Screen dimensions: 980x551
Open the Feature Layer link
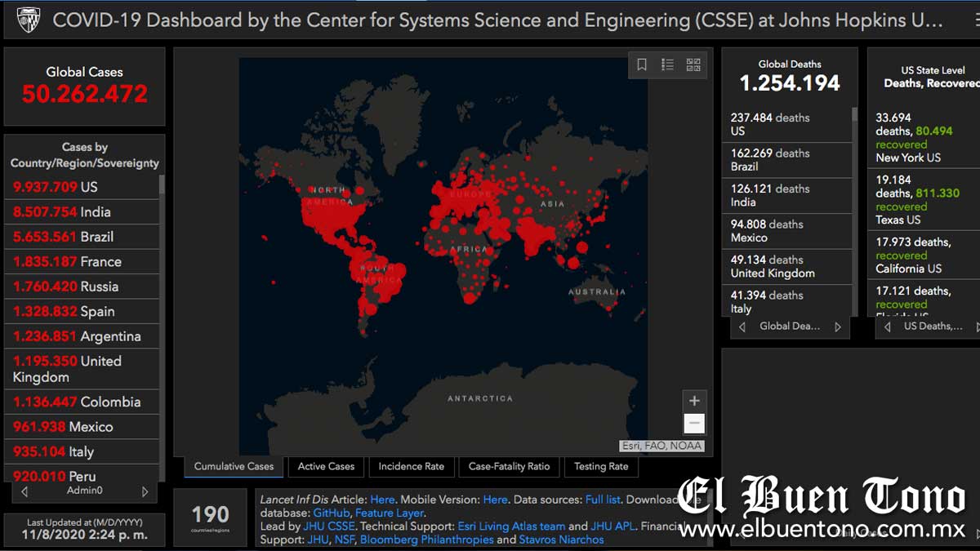[x=389, y=513]
